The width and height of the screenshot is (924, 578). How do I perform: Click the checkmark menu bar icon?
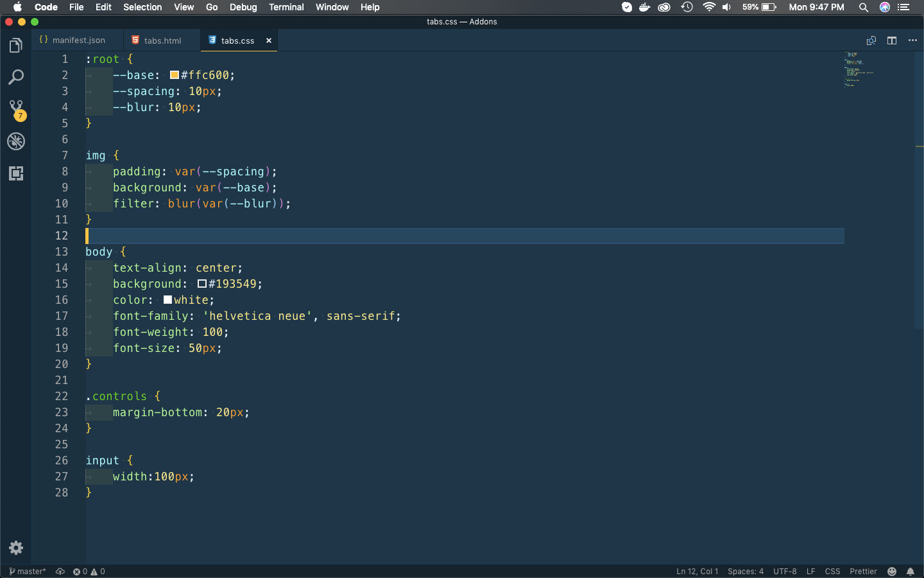627,7
